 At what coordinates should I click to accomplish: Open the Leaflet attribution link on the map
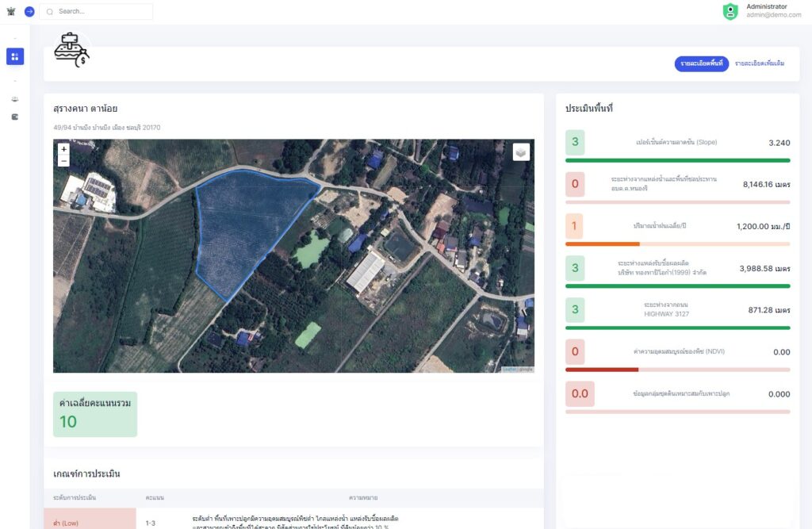pos(509,369)
